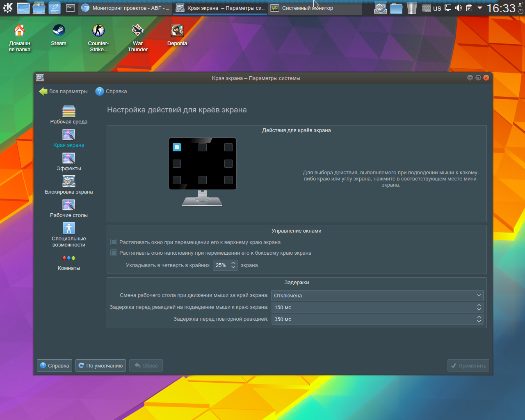Enable maximizing window at top edge
Screen dimensions: 525x420
coord(114,242)
